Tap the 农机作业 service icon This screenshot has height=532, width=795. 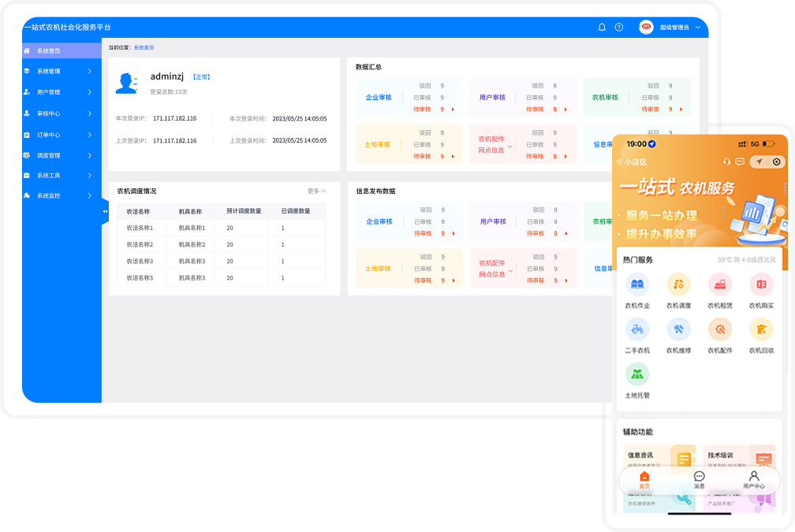point(637,285)
